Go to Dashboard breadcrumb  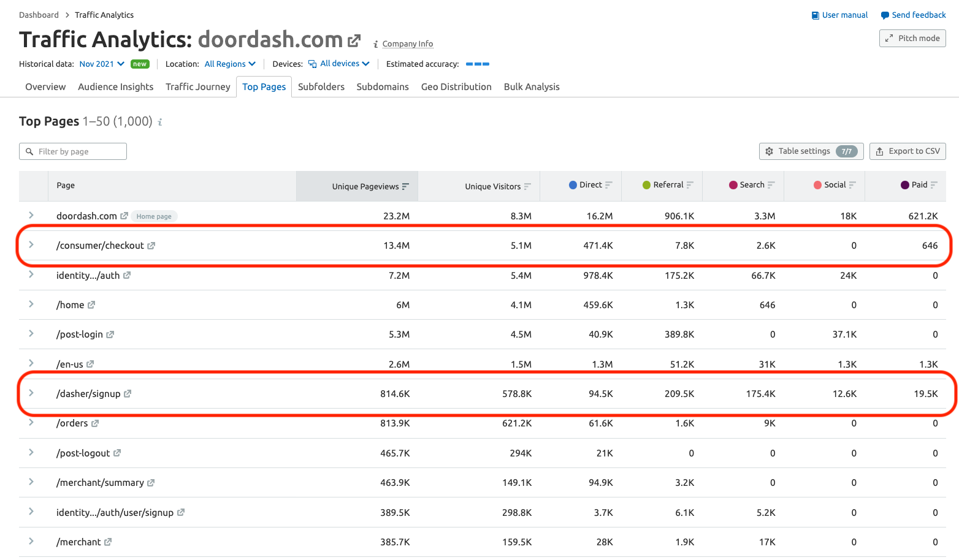(39, 15)
